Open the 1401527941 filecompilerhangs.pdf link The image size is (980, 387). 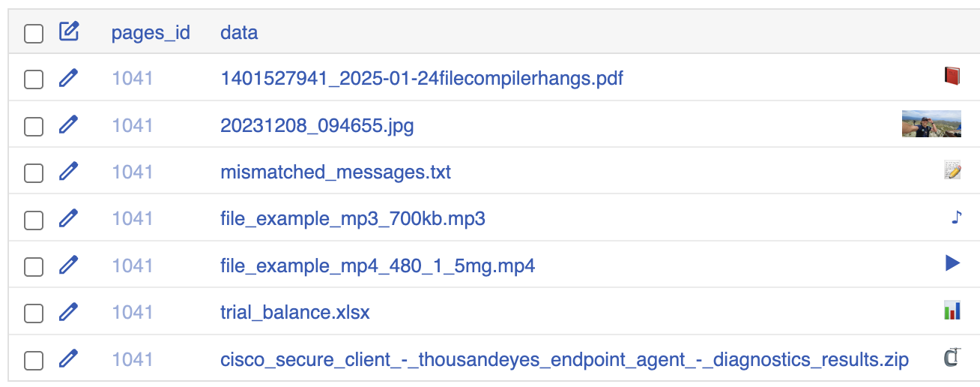422,78
